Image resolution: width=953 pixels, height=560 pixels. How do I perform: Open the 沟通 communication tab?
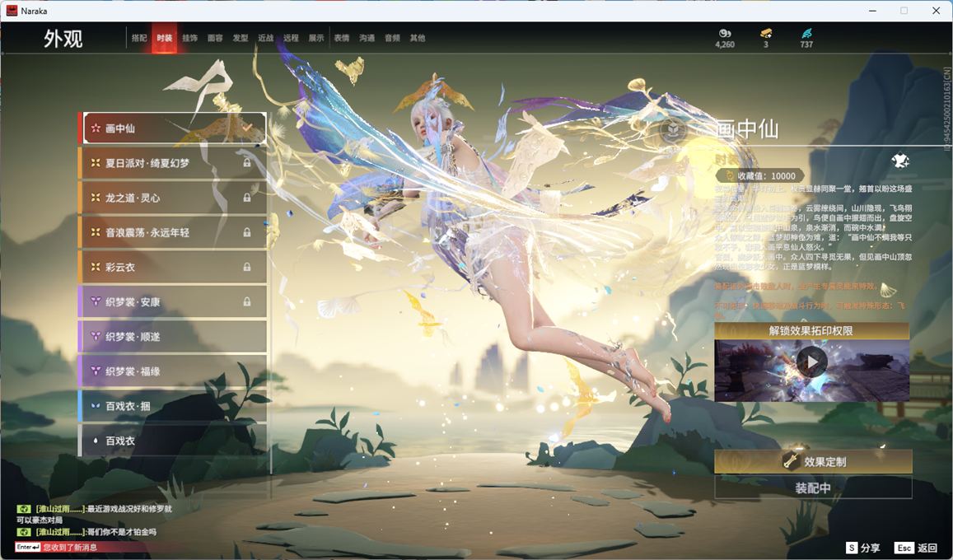367,38
